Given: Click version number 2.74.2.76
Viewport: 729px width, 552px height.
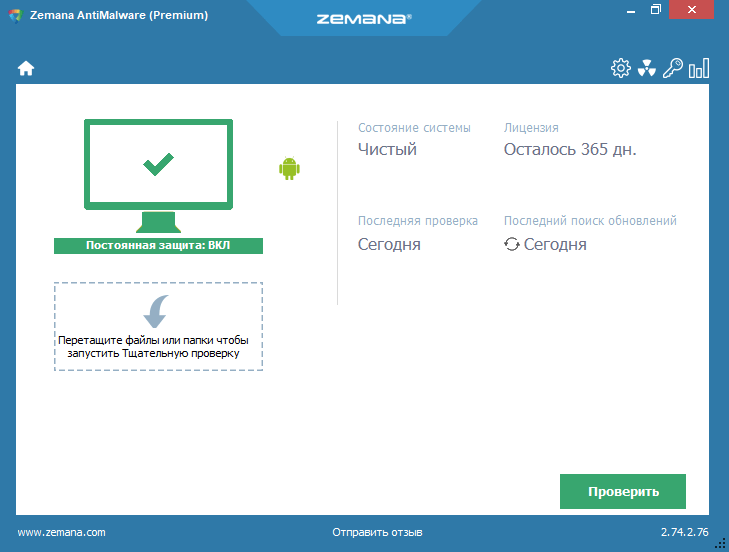Looking at the screenshot, I should click(x=684, y=532).
